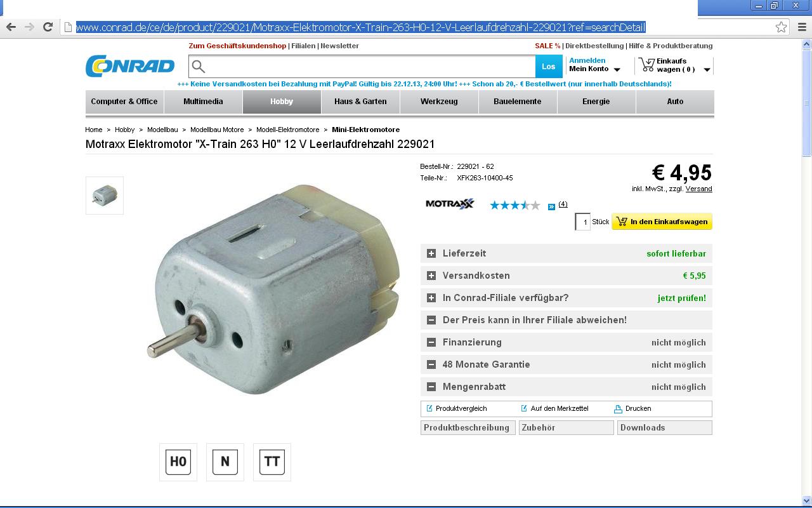Click the quantity Stück input field
Screen dimensions: 812x508
[582, 222]
